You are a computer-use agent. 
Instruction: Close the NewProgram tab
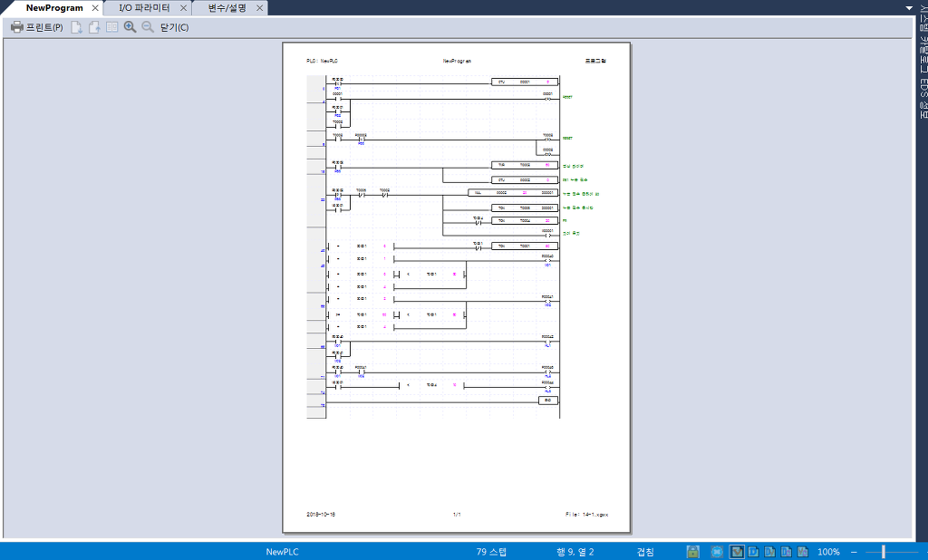[95, 7]
